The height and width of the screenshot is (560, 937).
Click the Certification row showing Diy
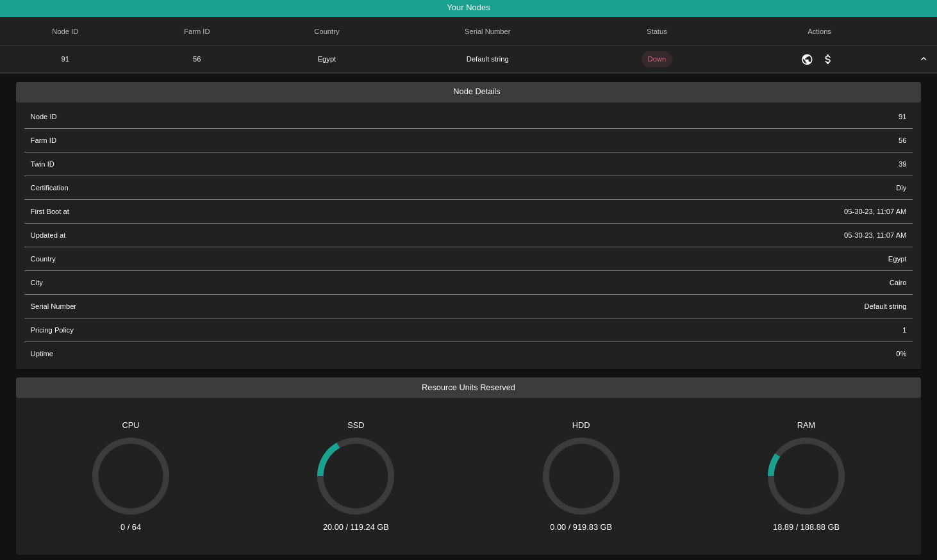[468, 188]
